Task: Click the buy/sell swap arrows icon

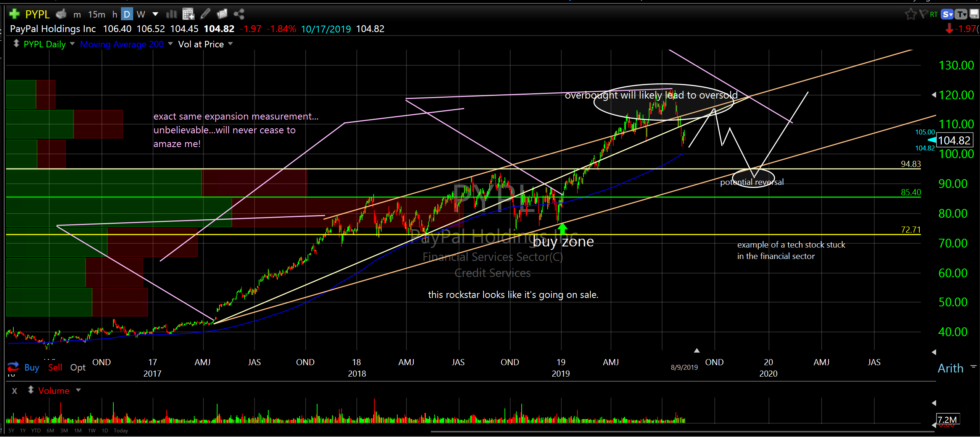Action: click(x=13, y=367)
